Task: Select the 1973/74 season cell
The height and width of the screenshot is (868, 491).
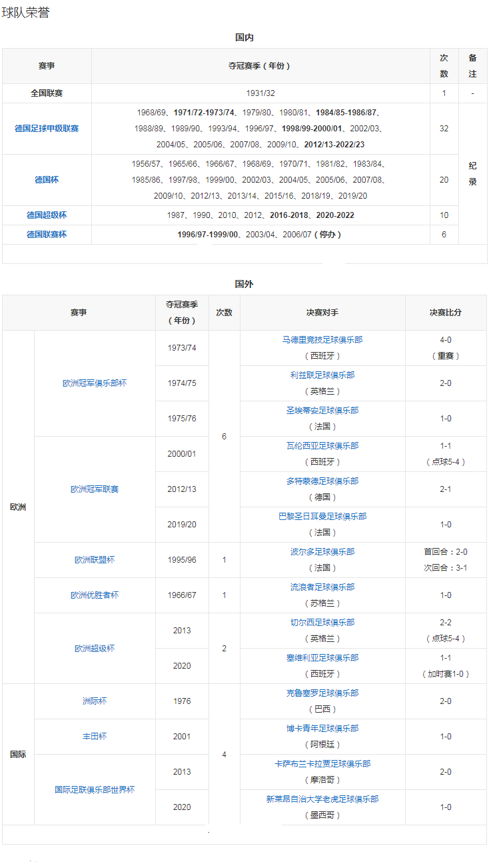Action: point(182,348)
